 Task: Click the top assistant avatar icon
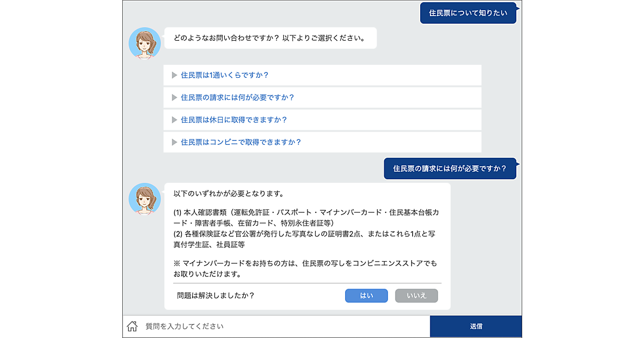(x=145, y=43)
